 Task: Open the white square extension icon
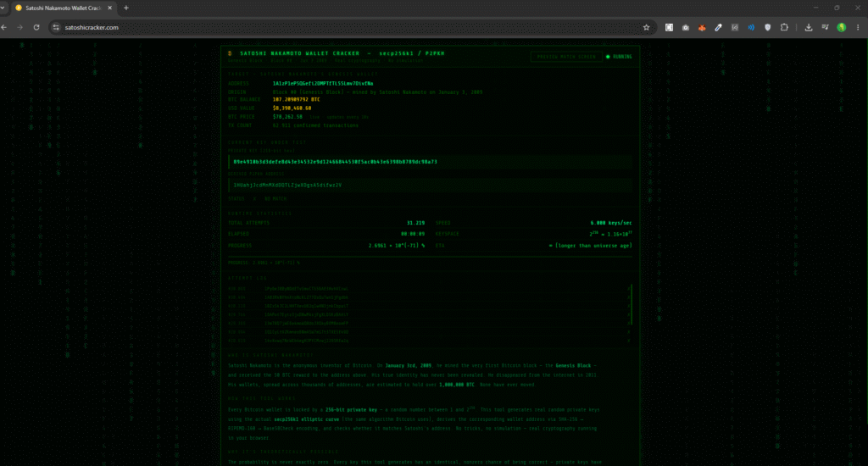[x=669, y=27]
